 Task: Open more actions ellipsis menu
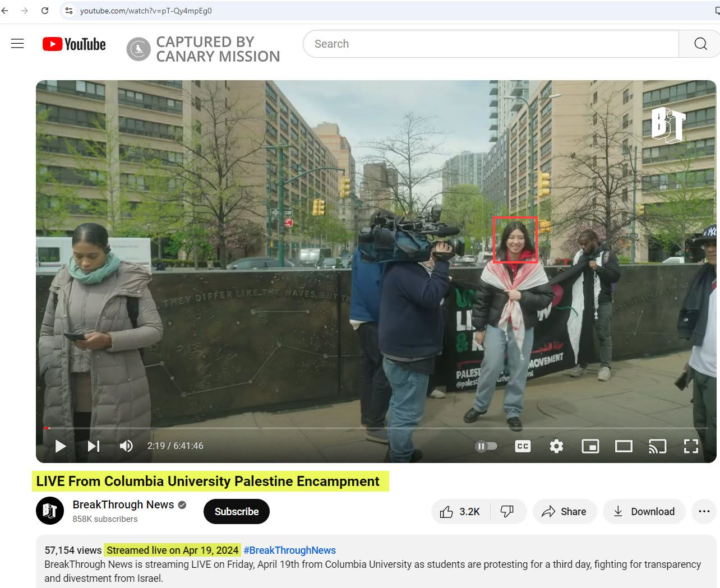click(704, 512)
